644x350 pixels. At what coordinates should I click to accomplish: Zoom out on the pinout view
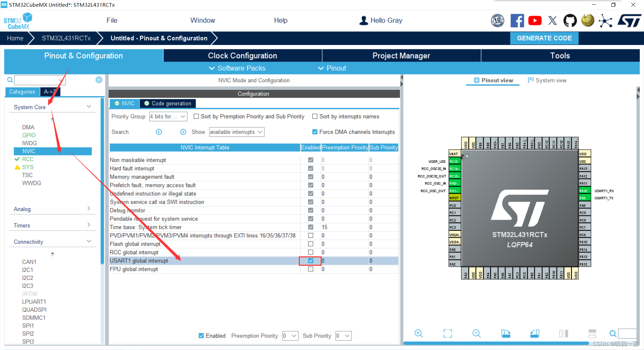tap(477, 333)
